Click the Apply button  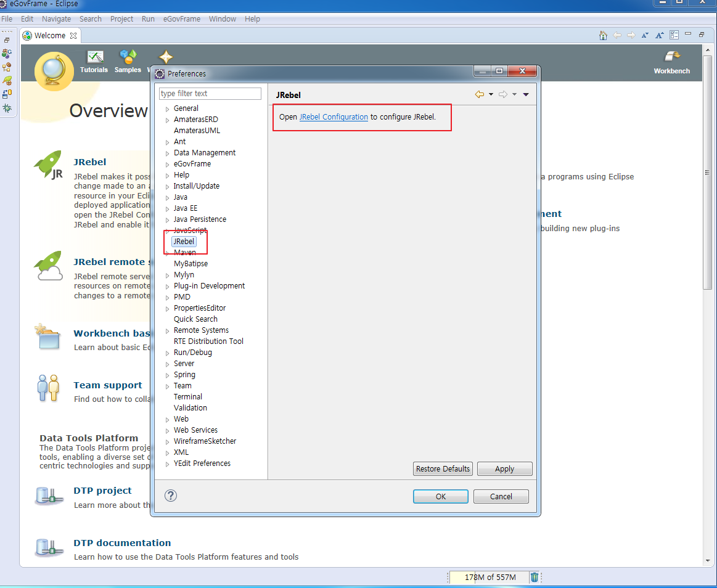[504, 468]
